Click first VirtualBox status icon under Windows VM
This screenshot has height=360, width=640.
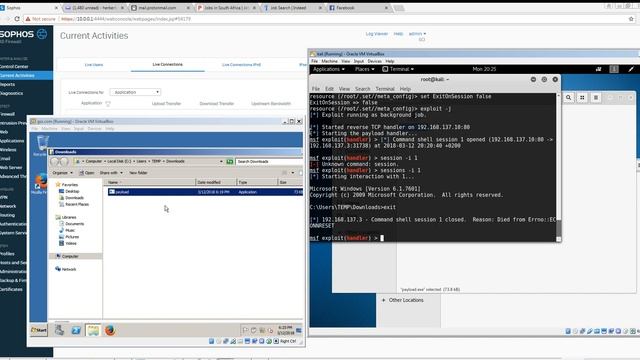click(211, 341)
